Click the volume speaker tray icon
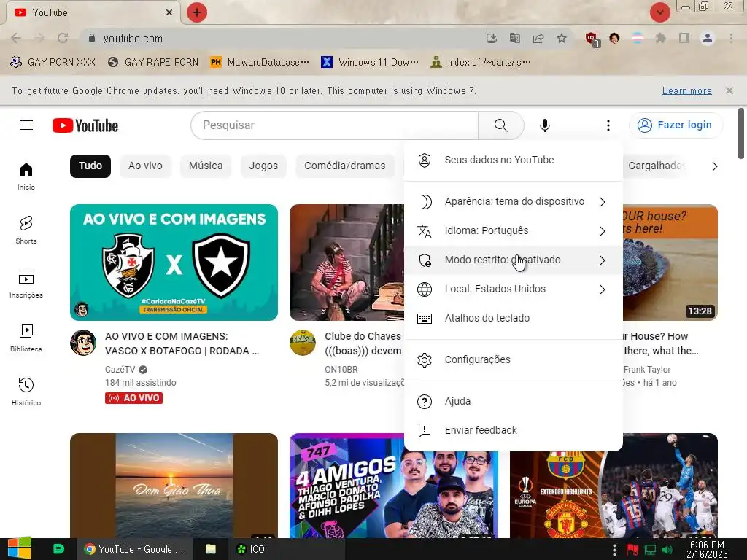The height and width of the screenshot is (560, 747). click(x=667, y=550)
